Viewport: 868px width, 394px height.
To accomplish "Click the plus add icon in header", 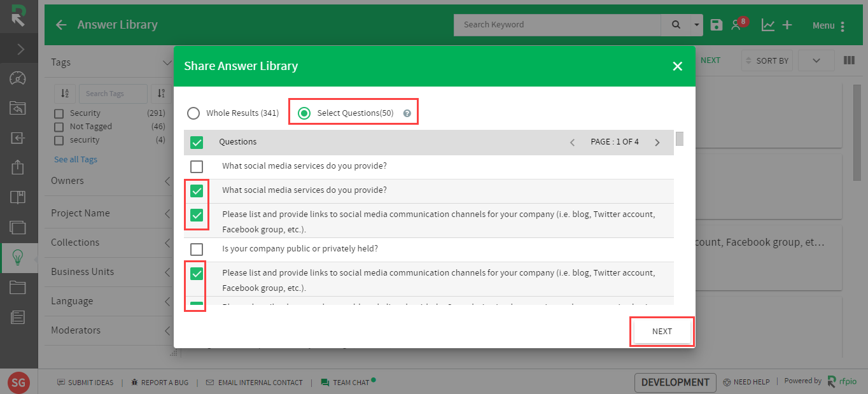I will tap(787, 25).
